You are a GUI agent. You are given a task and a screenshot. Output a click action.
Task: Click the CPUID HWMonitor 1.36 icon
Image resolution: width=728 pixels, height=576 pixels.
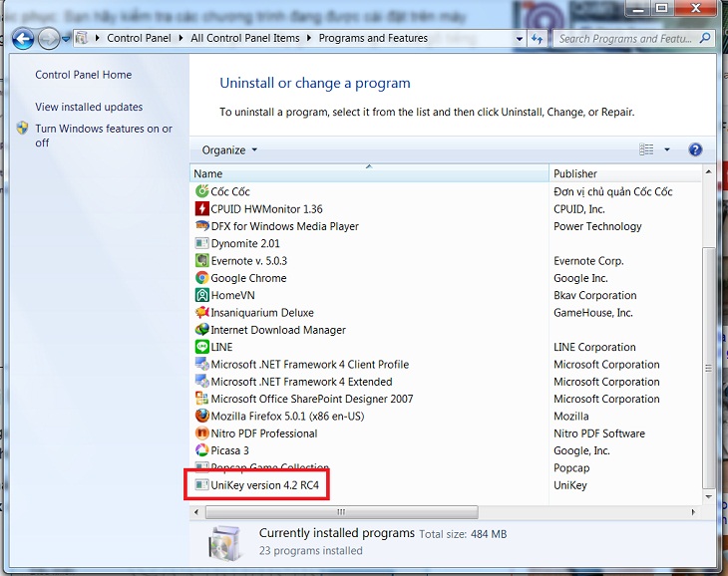point(201,208)
